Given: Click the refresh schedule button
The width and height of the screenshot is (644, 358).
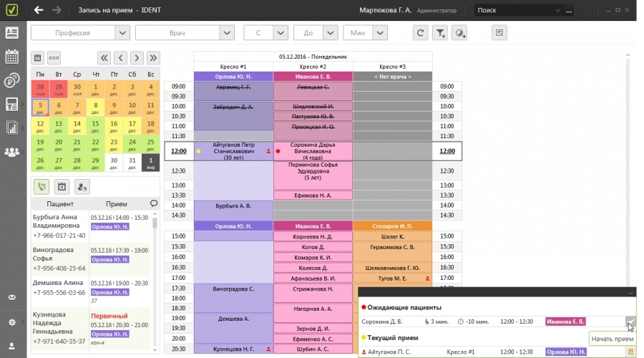Looking at the screenshot, I should (x=421, y=33).
